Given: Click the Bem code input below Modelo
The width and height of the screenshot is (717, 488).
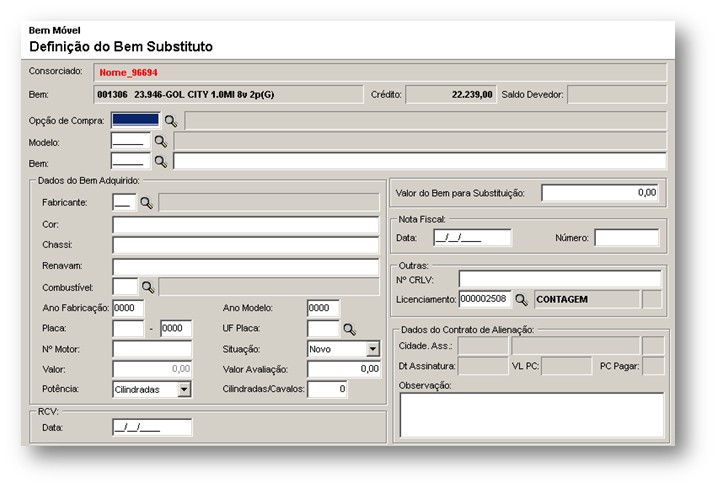Looking at the screenshot, I should click(130, 161).
